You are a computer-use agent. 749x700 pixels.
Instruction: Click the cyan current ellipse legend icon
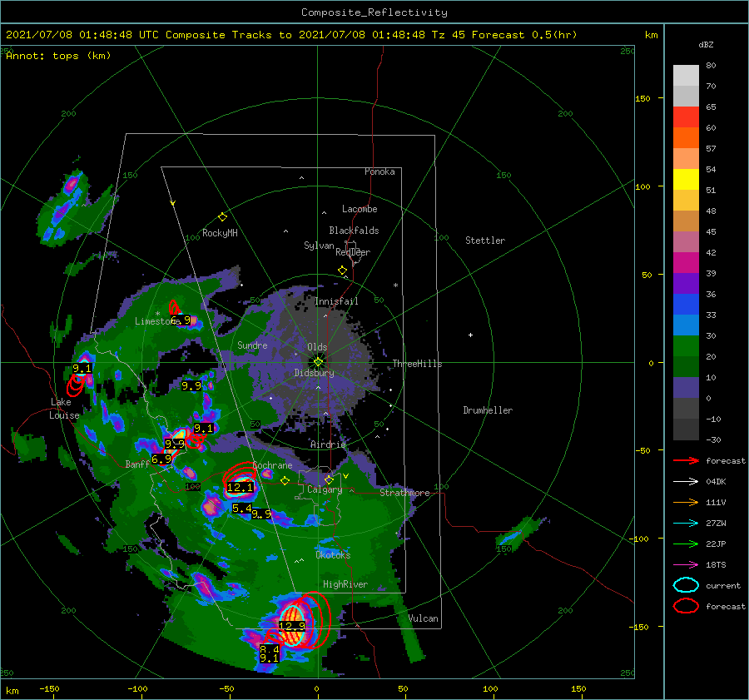coord(686,585)
